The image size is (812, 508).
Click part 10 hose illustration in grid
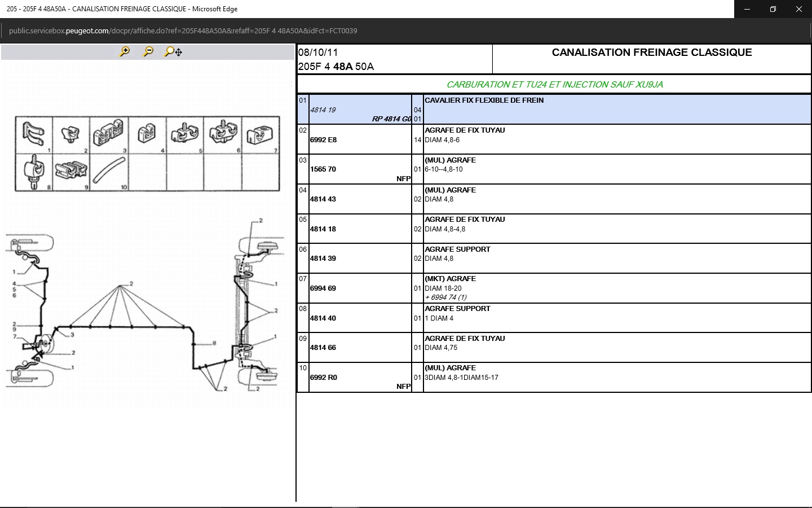coord(109,172)
